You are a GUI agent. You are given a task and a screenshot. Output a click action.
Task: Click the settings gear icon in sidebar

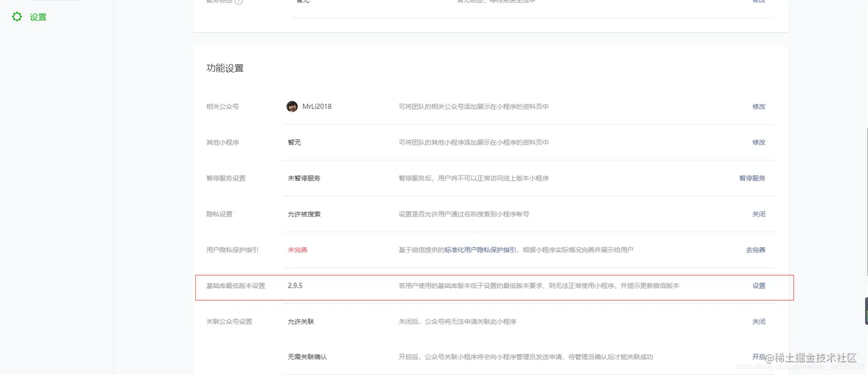point(17,17)
